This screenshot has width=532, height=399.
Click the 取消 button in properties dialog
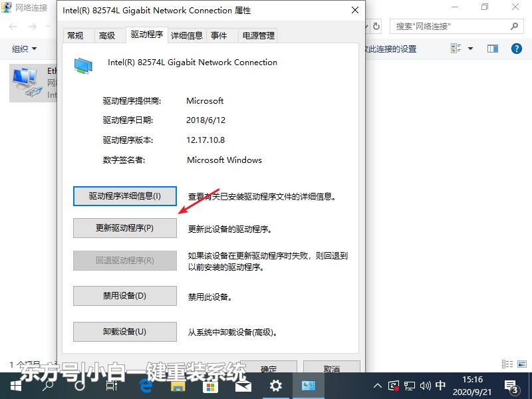click(x=331, y=367)
